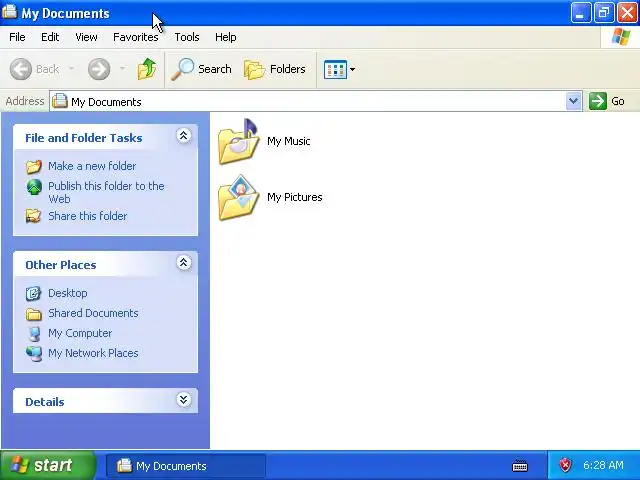The width and height of the screenshot is (640, 480).
Task: Open the Help menu
Action: pyautogui.click(x=226, y=37)
